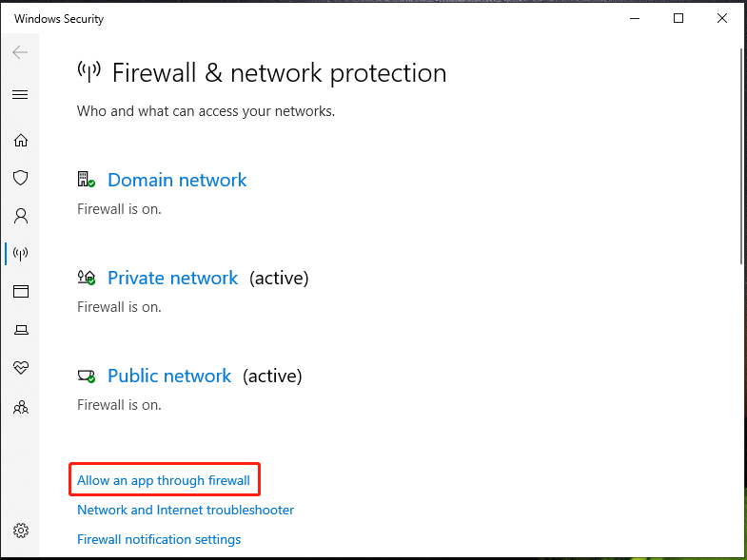The width and height of the screenshot is (747, 560).
Task: Open Network and Internet troubleshooter link
Action: (x=186, y=511)
